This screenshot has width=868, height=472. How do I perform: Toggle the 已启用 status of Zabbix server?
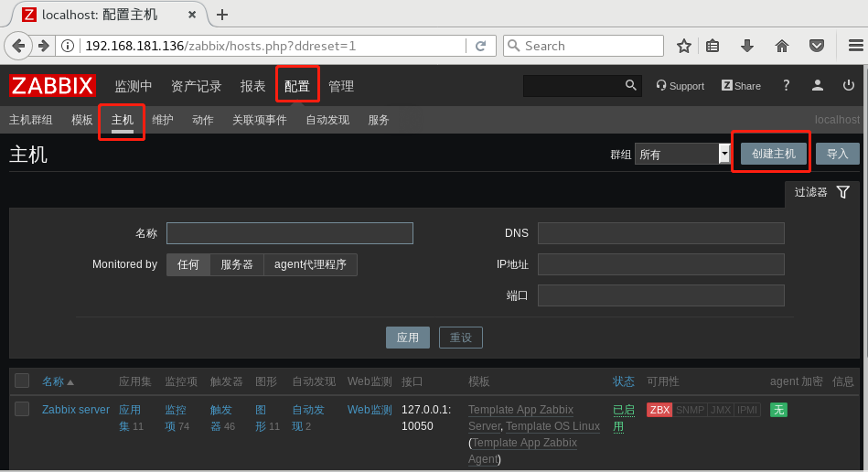point(623,418)
